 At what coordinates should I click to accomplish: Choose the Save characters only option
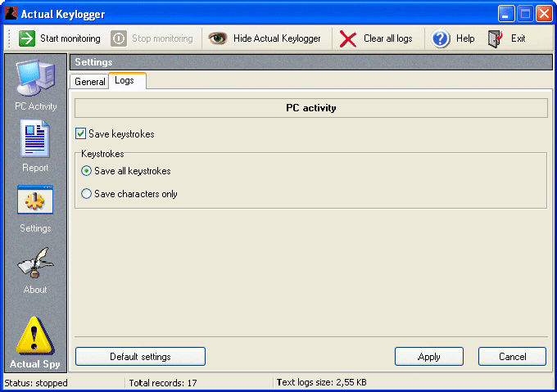point(87,194)
